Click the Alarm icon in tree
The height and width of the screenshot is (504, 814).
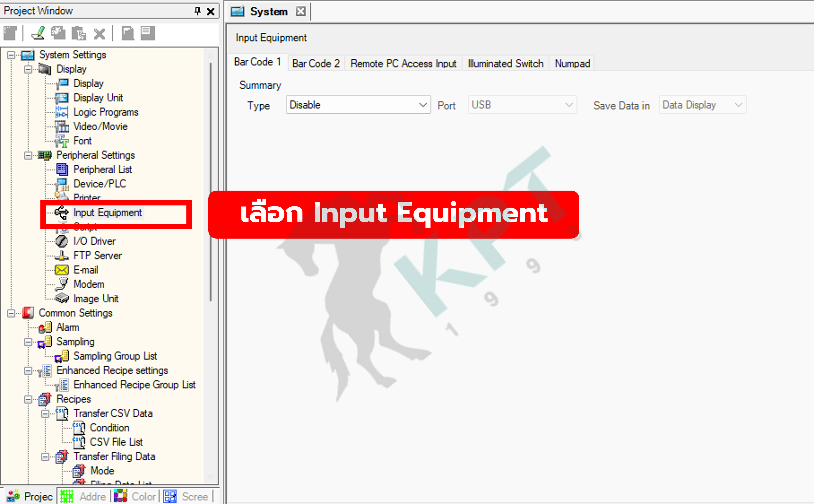(x=45, y=327)
